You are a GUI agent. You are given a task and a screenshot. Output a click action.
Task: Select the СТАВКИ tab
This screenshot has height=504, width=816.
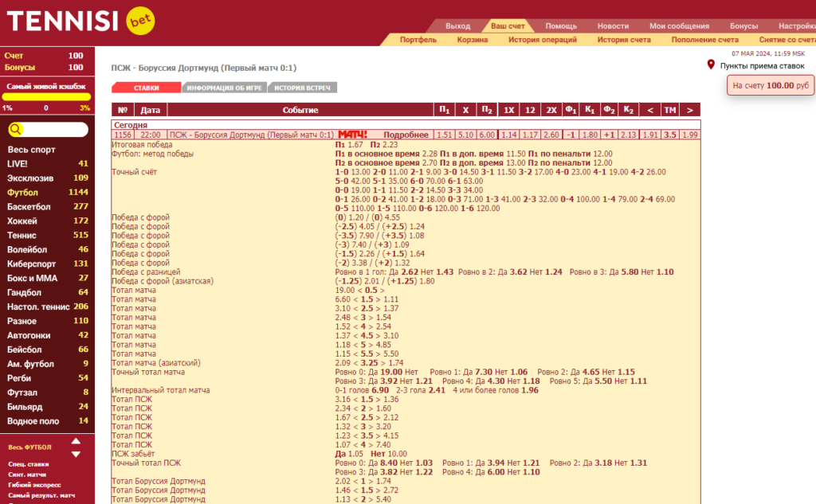(147, 88)
